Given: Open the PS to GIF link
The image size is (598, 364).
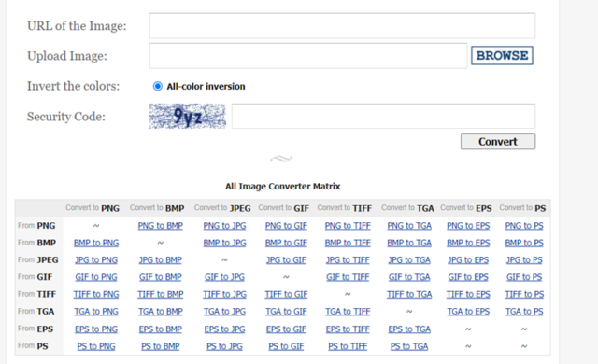Looking at the screenshot, I should click(x=286, y=346).
